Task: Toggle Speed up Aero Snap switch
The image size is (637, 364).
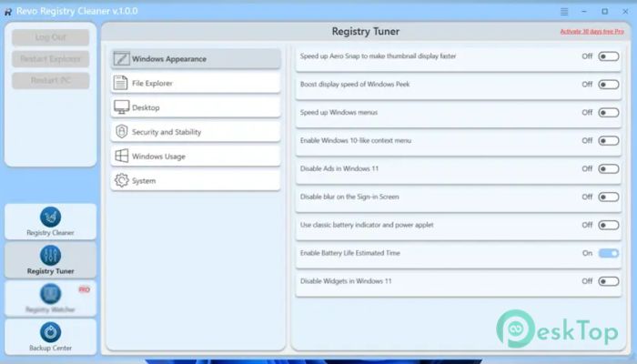Action: 608,56
